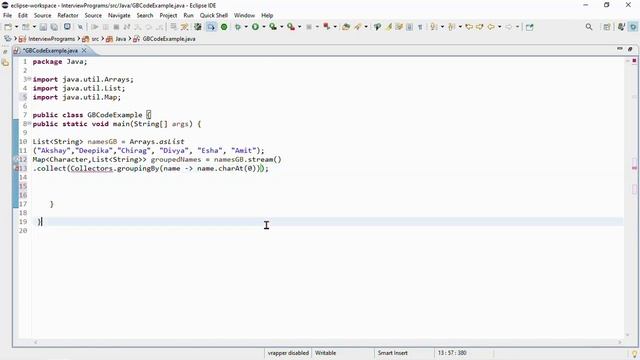The height and width of the screenshot is (360, 640).
Task: Select the GBCodeExample.java editor tab
Action: coord(50,51)
